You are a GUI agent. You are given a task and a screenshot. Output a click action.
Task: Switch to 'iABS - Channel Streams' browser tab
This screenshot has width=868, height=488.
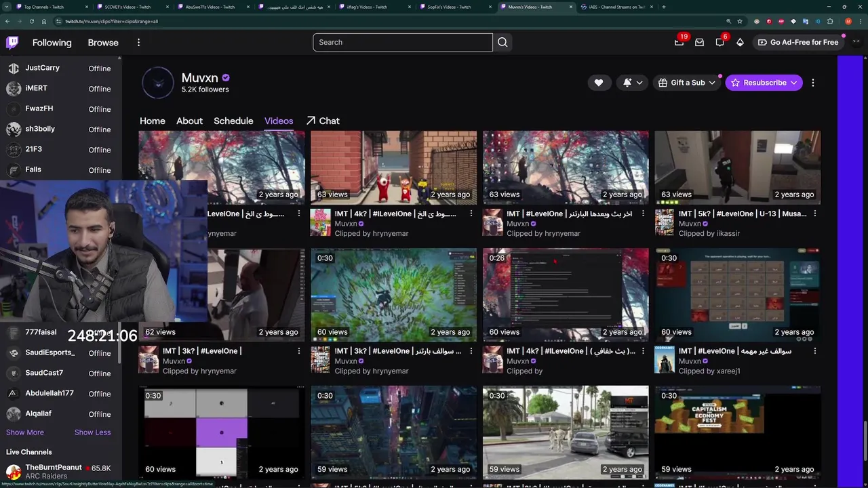tap(616, 7)
